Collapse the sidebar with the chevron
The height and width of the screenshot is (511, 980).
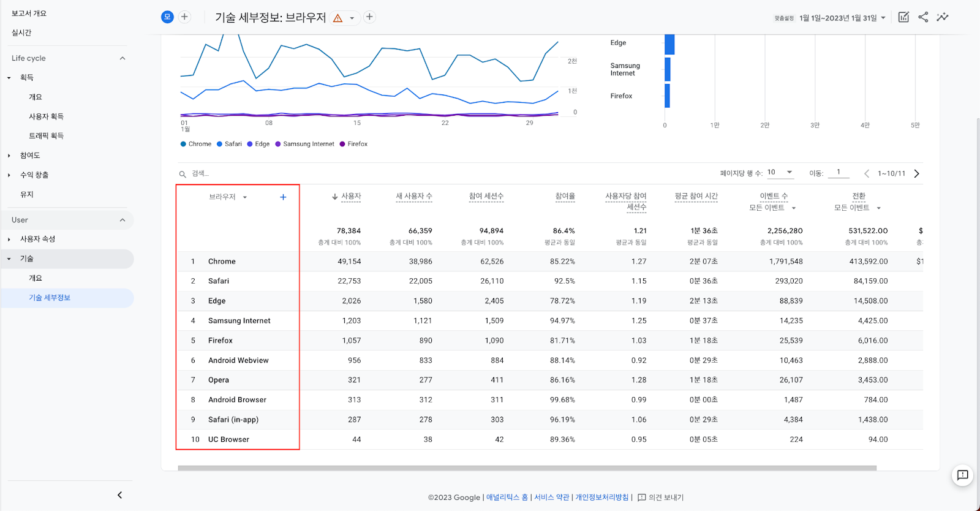pos(119,495)
